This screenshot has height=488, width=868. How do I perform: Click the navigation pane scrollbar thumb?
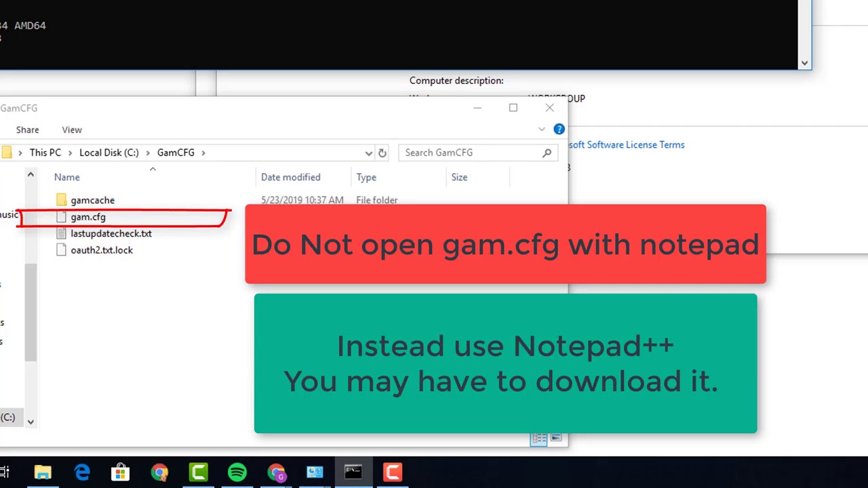click(30, 312)
